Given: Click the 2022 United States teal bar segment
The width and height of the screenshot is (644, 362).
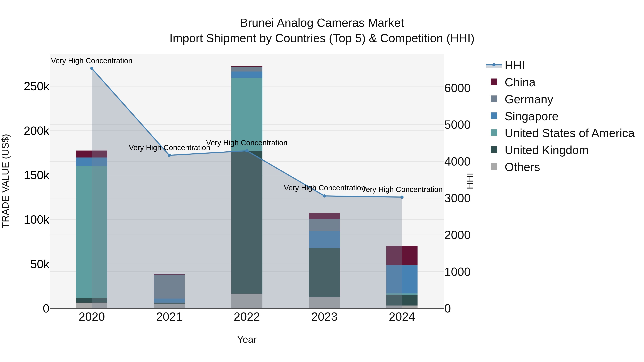Looking at the screenshot, I should coord(247,114).
